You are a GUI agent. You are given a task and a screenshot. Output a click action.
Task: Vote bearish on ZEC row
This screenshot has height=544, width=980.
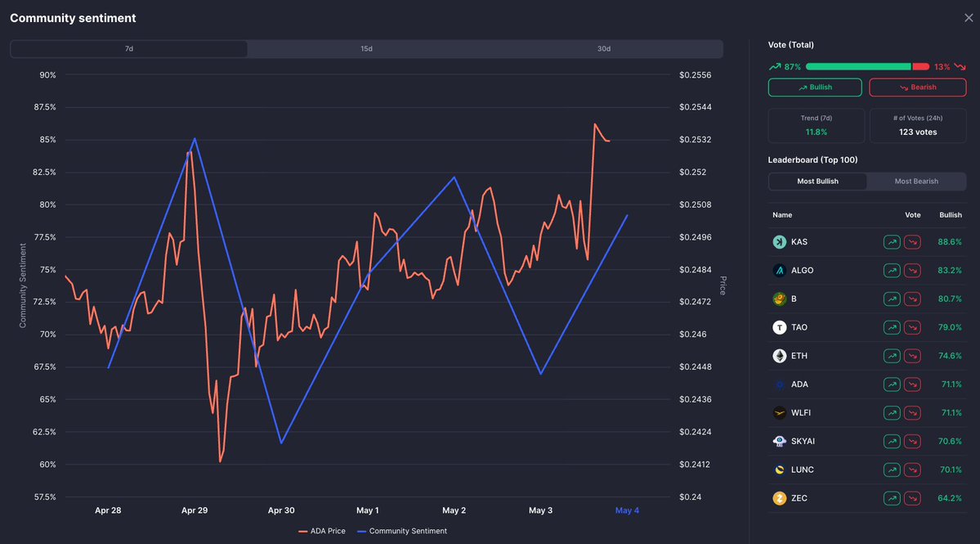912,498
